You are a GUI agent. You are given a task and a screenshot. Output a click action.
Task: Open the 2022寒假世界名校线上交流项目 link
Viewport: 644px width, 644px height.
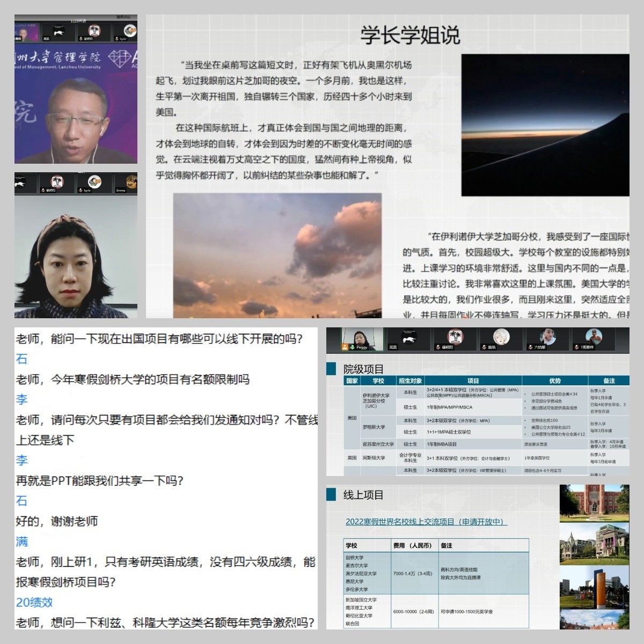[x=426, y=522]
